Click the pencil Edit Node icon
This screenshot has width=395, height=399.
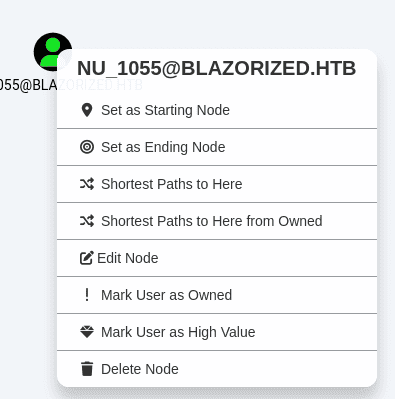coord(87,258)
